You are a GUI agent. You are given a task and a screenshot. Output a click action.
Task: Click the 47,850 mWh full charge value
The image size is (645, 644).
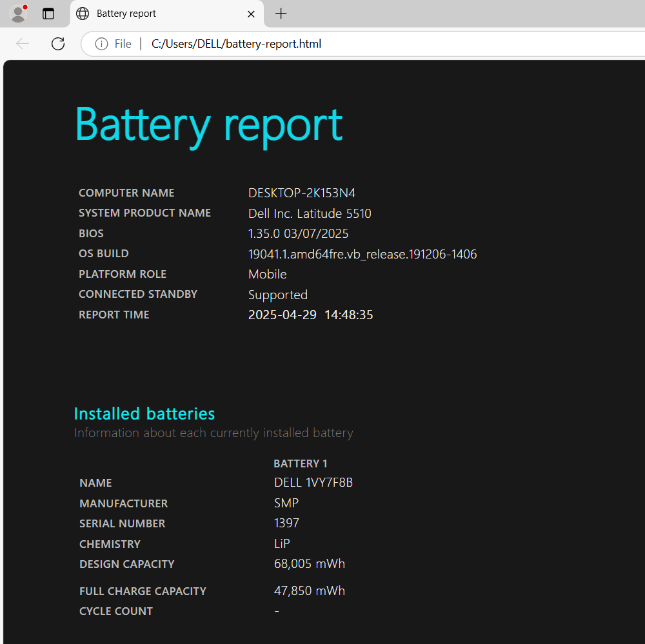click(310, 590)
